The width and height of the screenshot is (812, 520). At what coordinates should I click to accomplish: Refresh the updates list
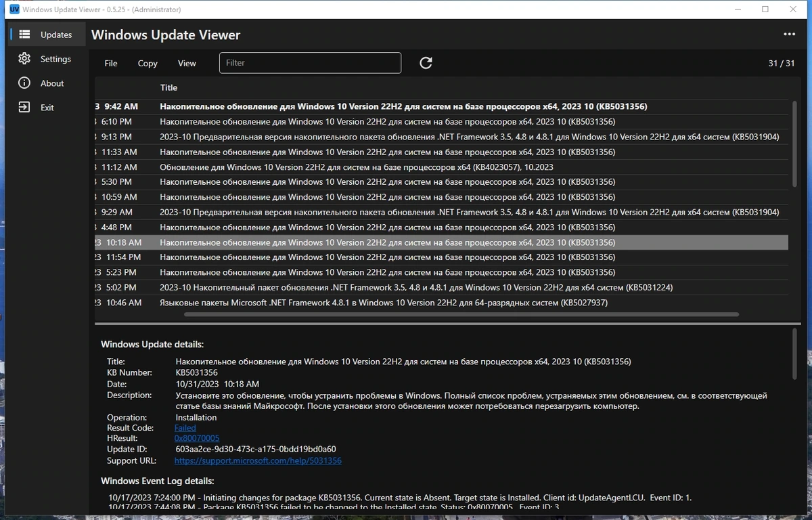pyautogui.click(x=426, y=63)
